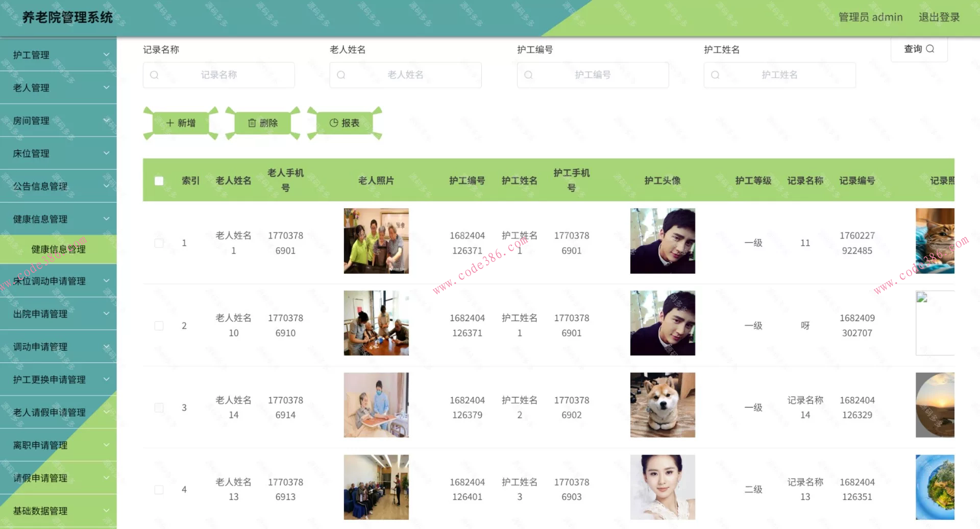The image size is (980, 529).
Task: Click the 护工姓名 search input field
Action: 779,75
